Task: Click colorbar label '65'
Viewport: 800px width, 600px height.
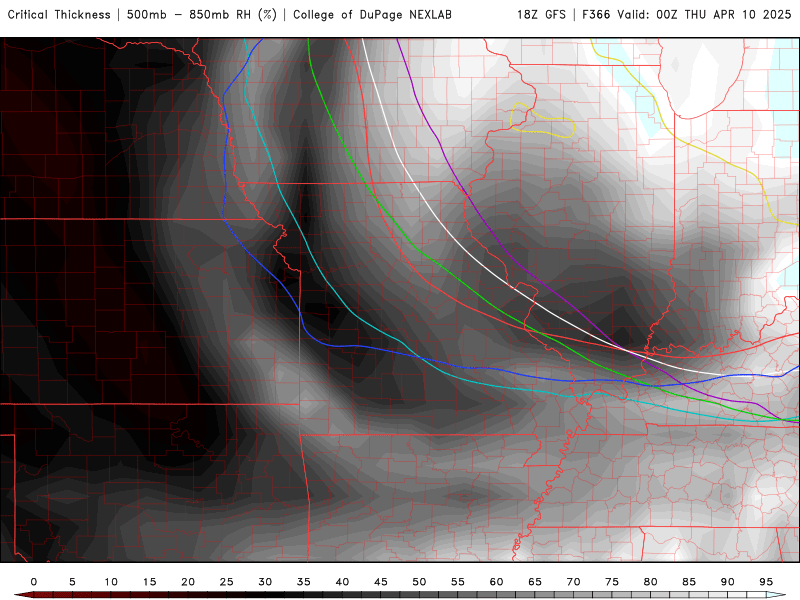Action: pyautogui.click(x=535, y=582)
